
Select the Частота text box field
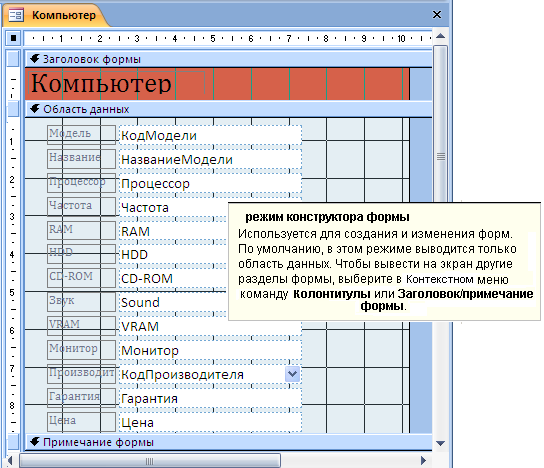173,207
